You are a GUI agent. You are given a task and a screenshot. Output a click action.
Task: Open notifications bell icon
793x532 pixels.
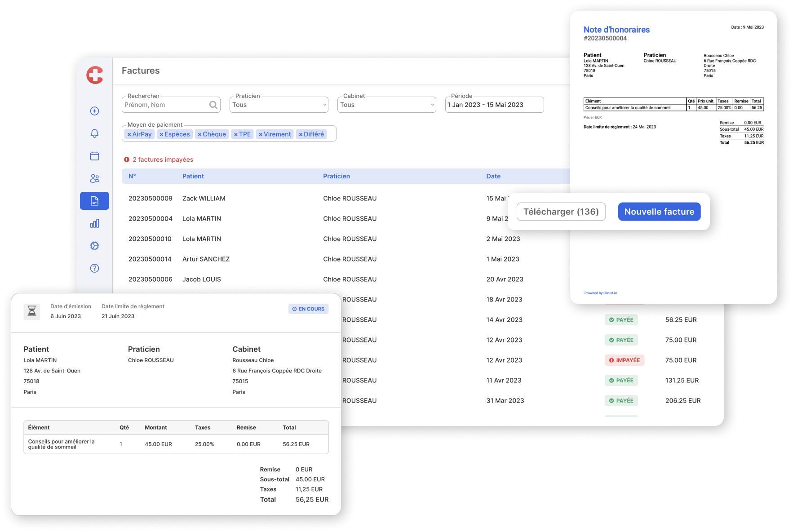click(94, 133)
